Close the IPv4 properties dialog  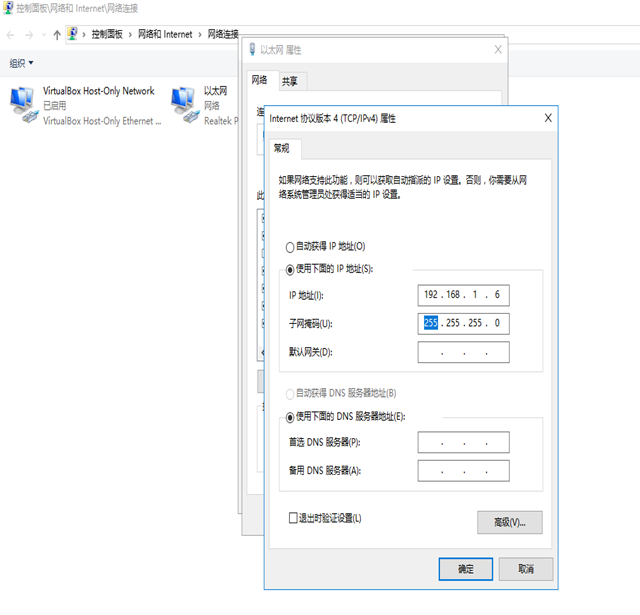pos(548,118)
